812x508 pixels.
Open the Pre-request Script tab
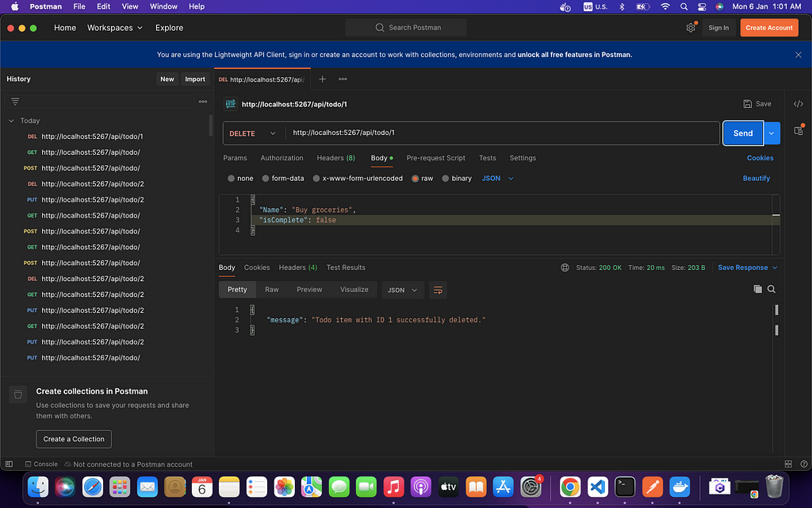point(435,158)
